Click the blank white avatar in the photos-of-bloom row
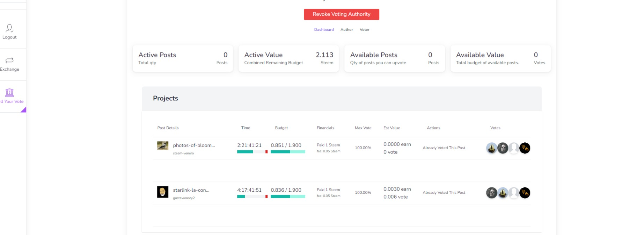644x235 pixels. point(514,148)
